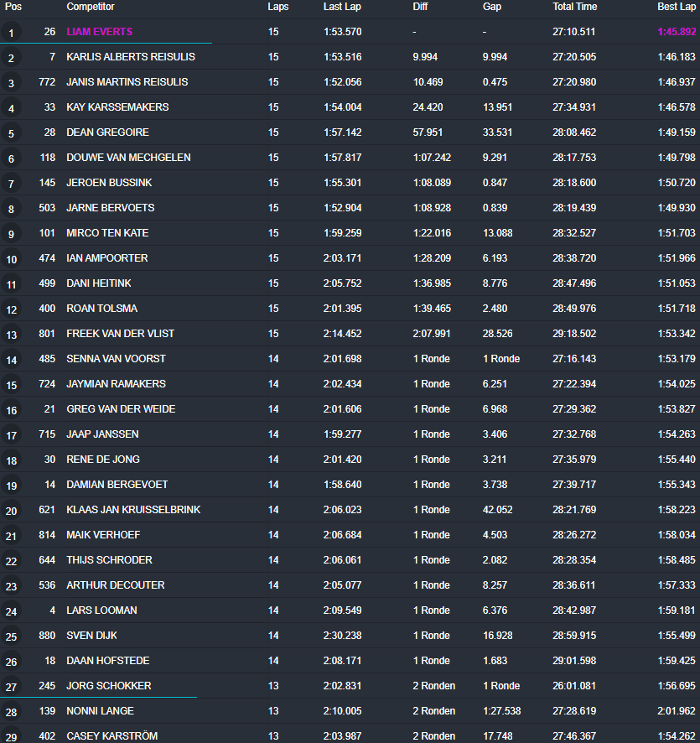
Task: Select KAY KARSSEMAKERS row
Action: [350, 107]
